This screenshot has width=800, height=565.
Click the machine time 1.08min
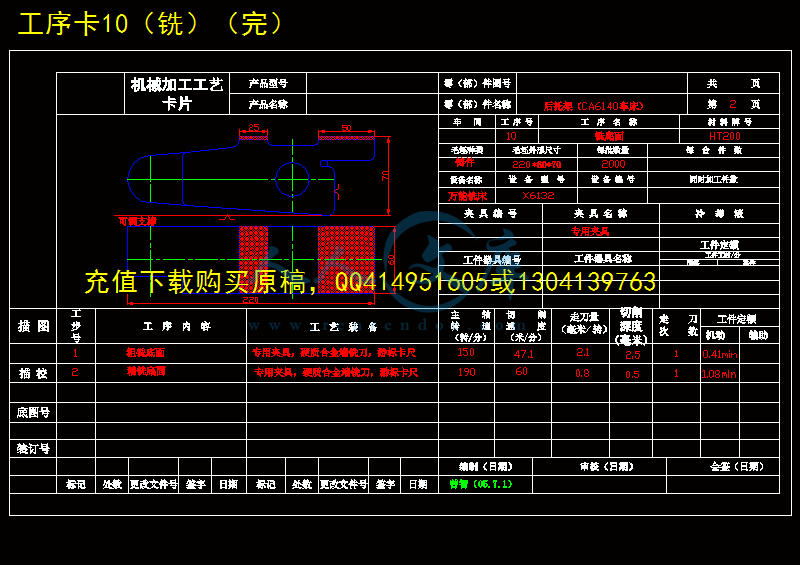click(x=719, y=374)
